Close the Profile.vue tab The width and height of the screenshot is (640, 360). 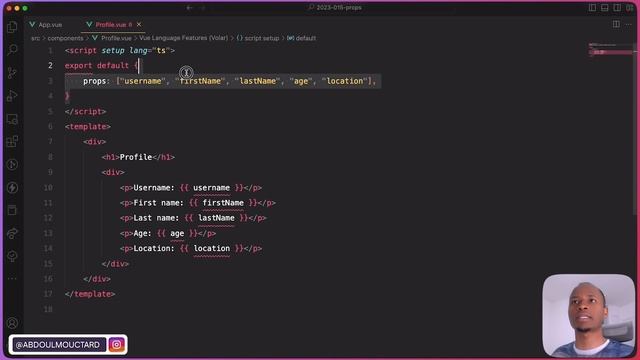(x=139, y=25)
